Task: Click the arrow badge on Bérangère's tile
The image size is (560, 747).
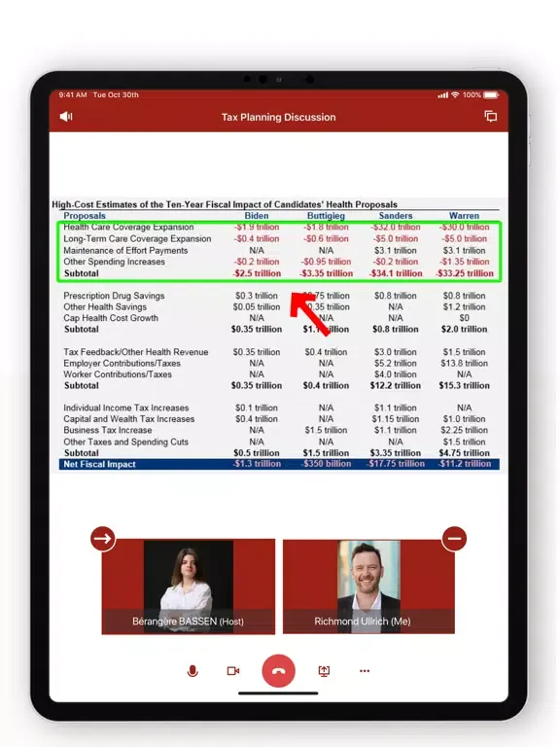Action: (103, 538)
